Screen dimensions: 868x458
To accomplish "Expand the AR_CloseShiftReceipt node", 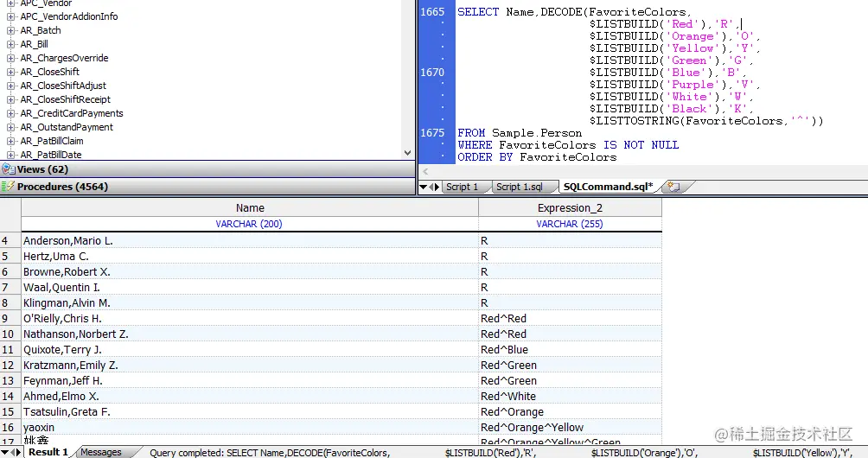I will pyautogui.click(x=10, y=99).
